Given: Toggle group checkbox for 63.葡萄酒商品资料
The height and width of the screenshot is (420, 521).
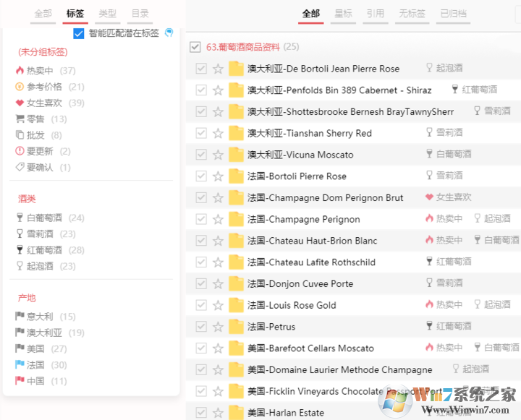Looking at the screenshot, I should pos(195,47).
